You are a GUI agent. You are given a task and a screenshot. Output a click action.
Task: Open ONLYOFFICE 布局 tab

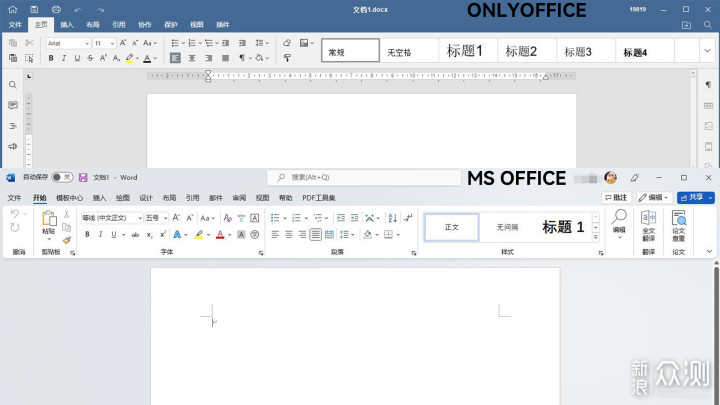pyautogui.click(x=93, y=25)
